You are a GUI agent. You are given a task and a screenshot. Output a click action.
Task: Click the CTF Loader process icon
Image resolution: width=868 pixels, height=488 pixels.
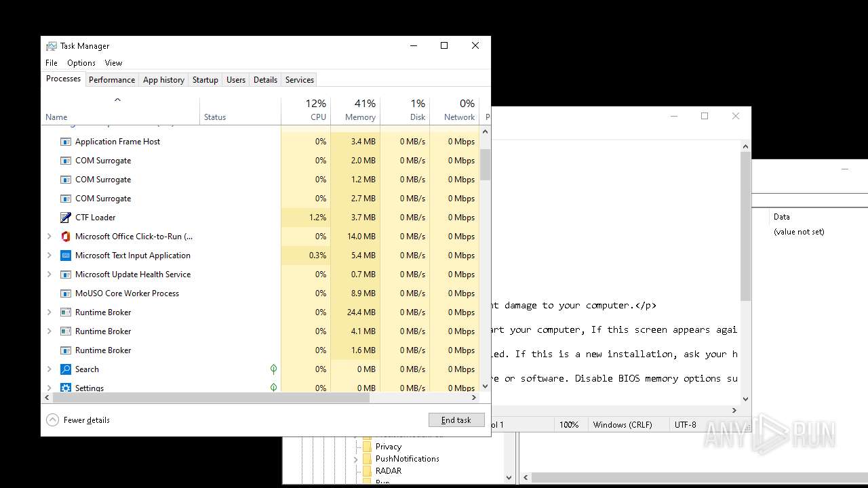[x=66, y=218]
